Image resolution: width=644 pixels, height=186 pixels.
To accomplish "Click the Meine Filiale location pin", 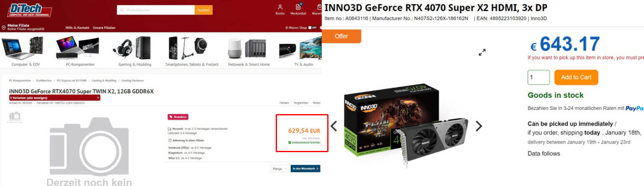I will tap(4, 28).
